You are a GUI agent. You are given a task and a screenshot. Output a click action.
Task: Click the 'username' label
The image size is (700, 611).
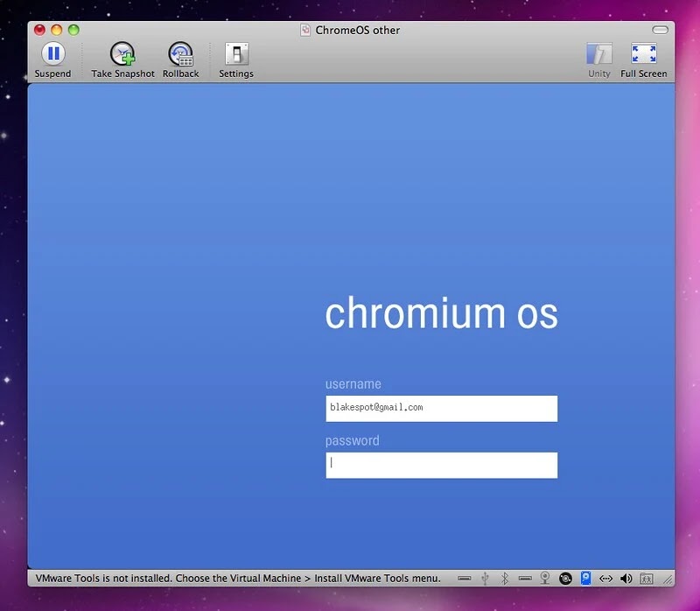click(x=353, y=384)
